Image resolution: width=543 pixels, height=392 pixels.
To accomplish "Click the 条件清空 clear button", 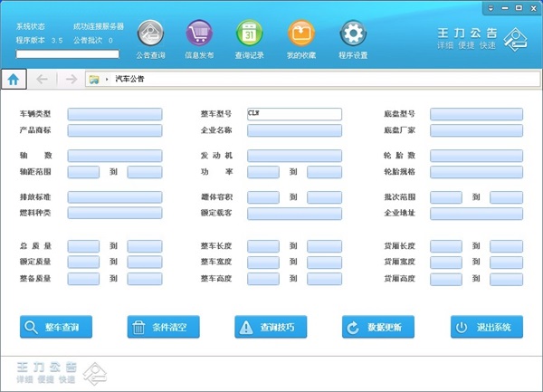I will point(164,327).
